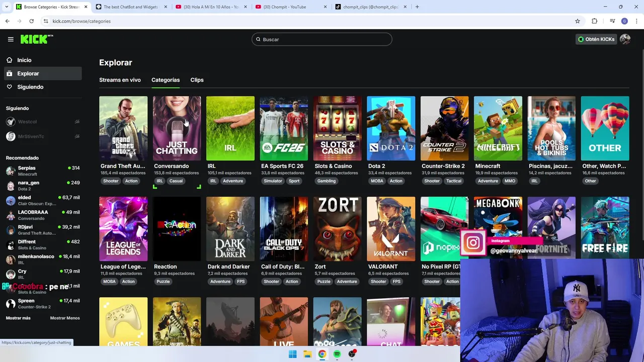Open Chrome's three-dot menu

(x=636, y=21)
